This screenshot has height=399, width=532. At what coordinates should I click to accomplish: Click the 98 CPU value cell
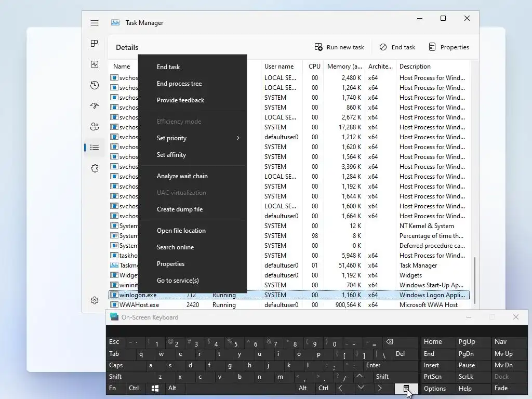pyautogui.click(x=314, y=236)
